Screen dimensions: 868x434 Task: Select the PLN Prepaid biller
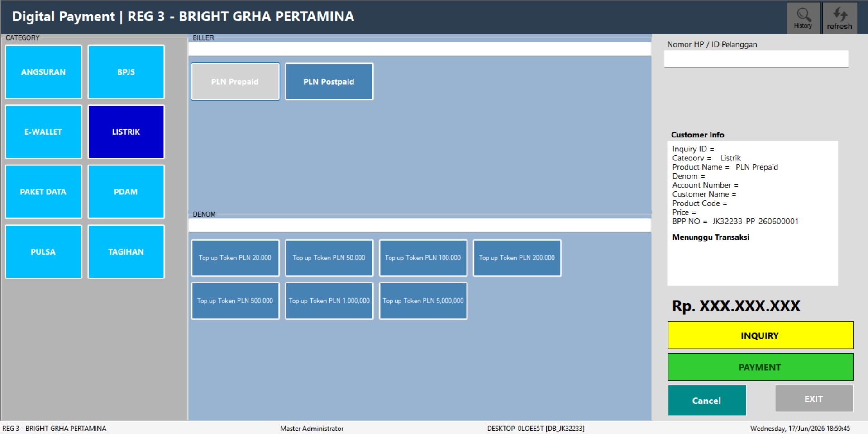tap(235, 81)
